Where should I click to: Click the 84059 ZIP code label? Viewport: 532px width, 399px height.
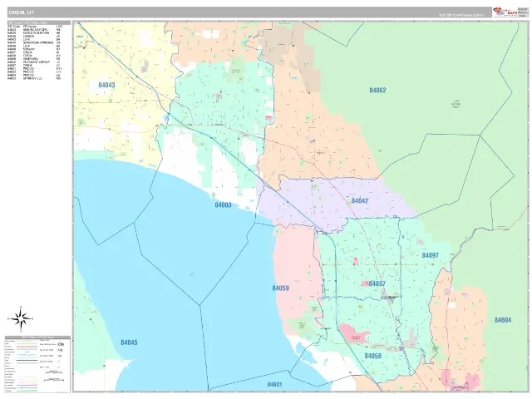(x=280, y=288)
